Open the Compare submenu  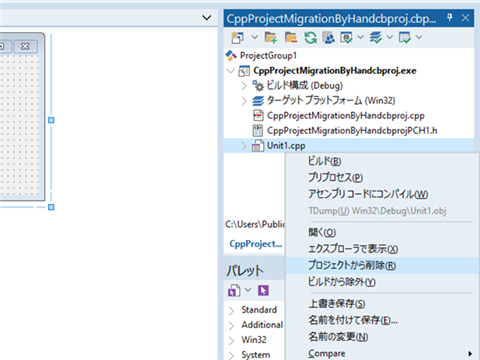pos(382,353)
